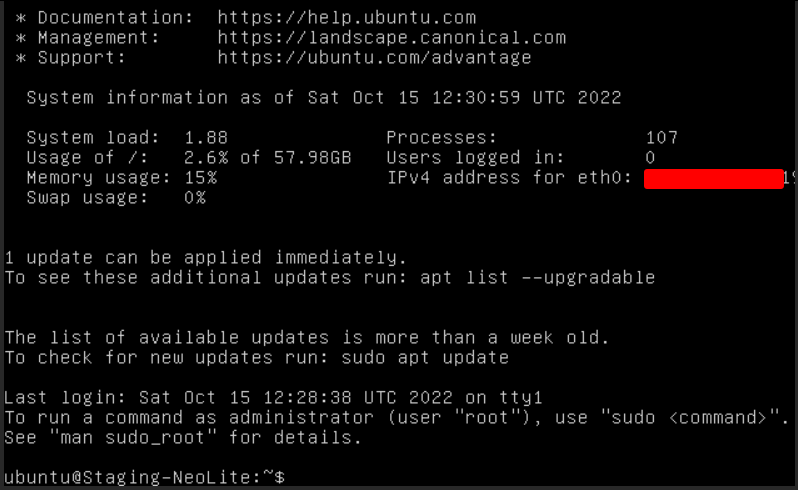Viewport: 798px width, 490px height.
Task: Click the Users logged in value
Action: point(650,158)
